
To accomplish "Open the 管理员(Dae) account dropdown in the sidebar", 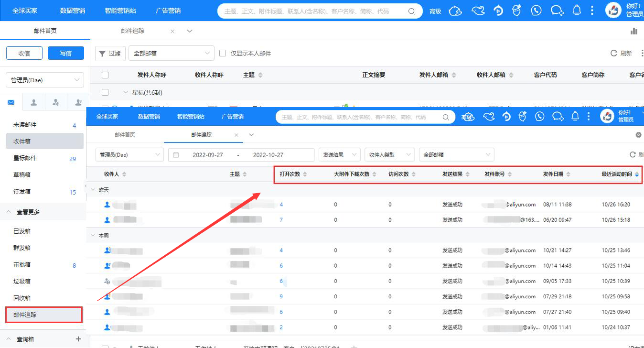I will pyautogui.click(x=45, y=80).
